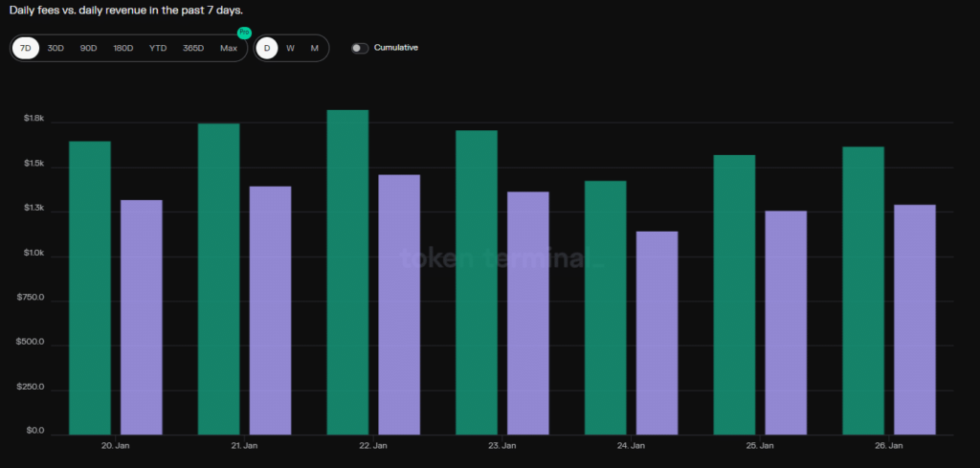Click the green bar for 22. Jan
This screenshot has width=980, height=468.
[347, 273]
